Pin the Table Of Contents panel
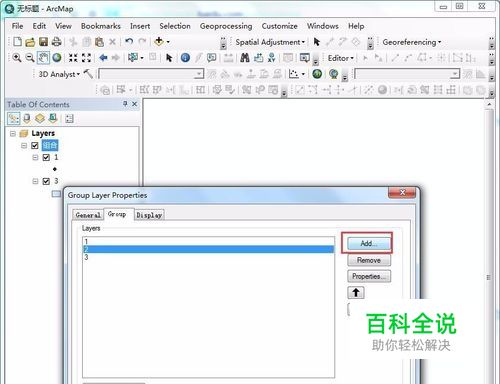This screenshot has height=384, width=500. [125, 104]
